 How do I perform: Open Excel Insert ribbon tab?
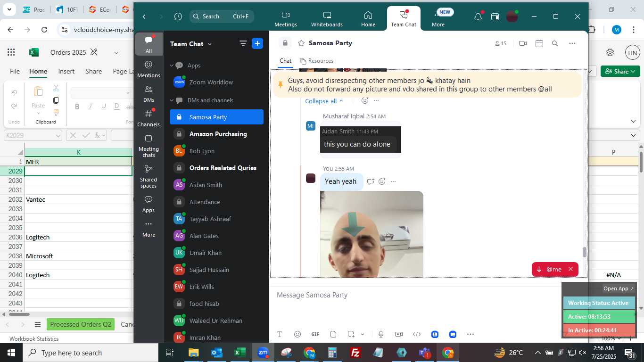(66, 71)
